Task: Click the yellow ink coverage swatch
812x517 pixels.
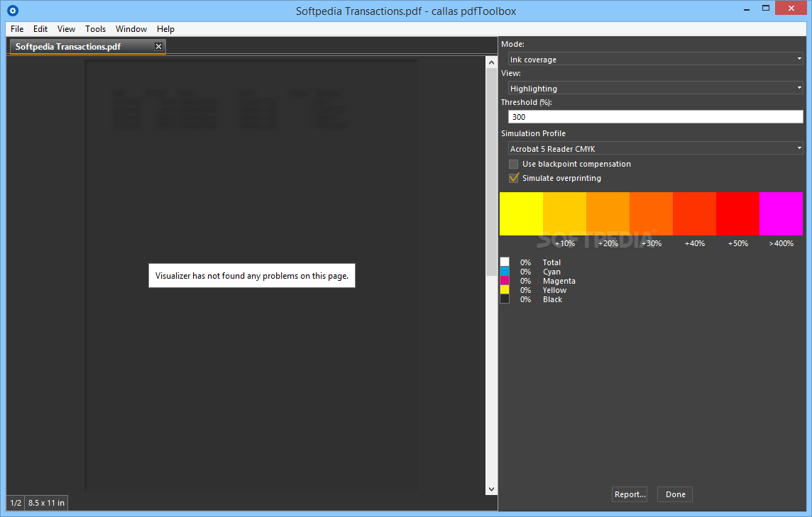Action: click(521, 213)
